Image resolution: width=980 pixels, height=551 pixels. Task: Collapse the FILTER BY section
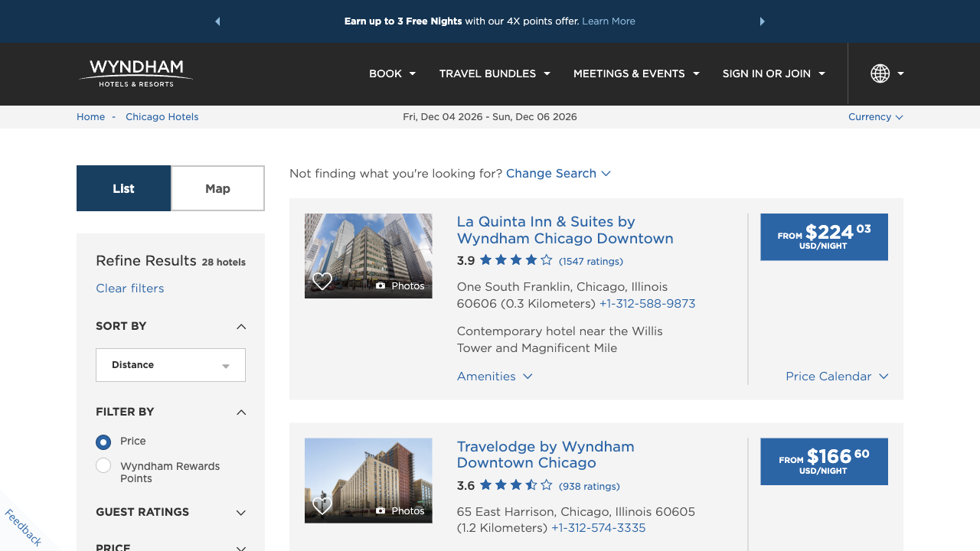pyautogui.click(x=241, y=412)
